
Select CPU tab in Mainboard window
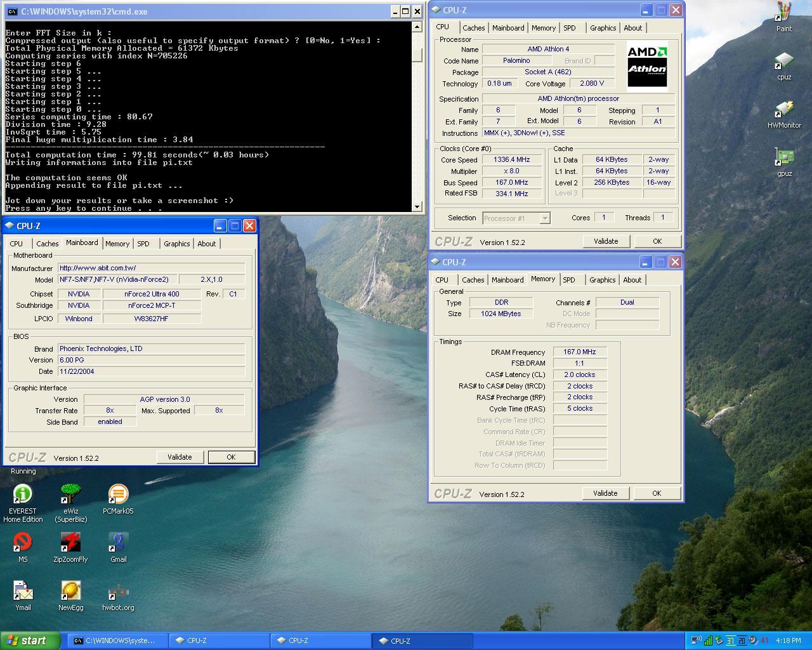16,244
